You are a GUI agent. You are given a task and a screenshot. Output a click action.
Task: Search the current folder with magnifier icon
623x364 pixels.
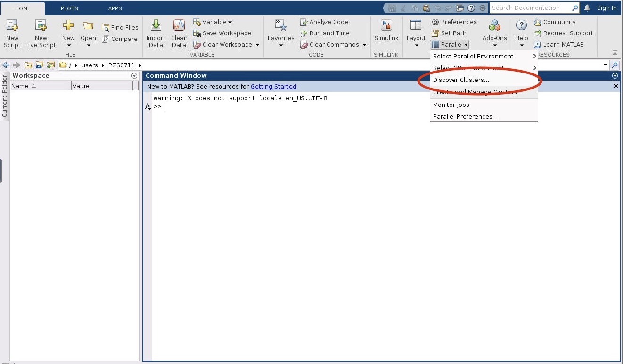615,65
